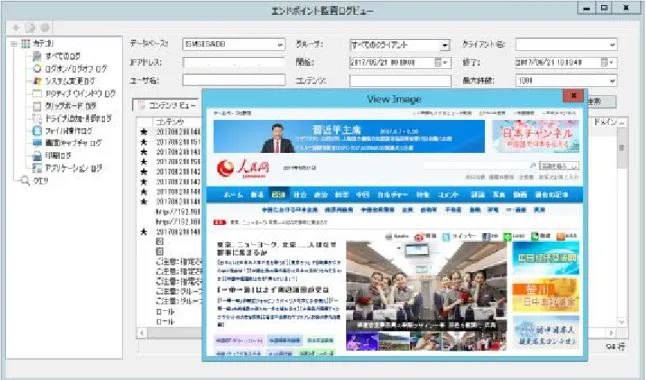Click the results list scroll-down arrow
Screen dimensions: 646x380
pyautogui.click(x=622, y=321)
